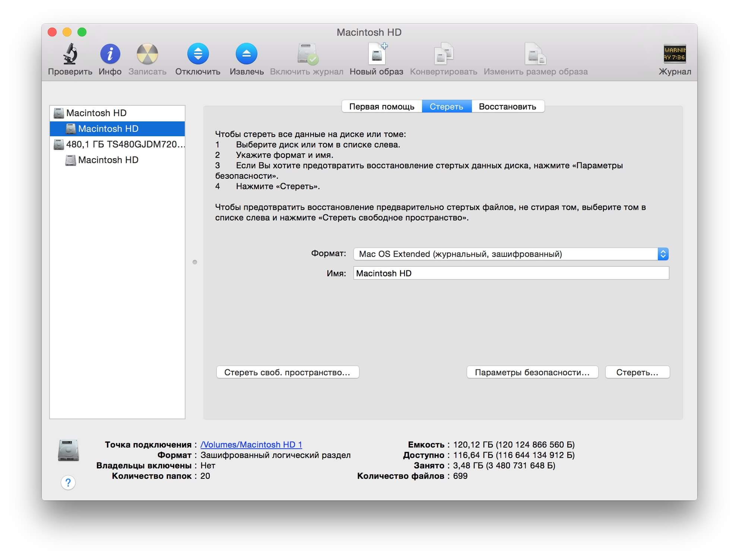Click the Включить журнал icon
739x560 pixels.
click(x=307, y=54)
